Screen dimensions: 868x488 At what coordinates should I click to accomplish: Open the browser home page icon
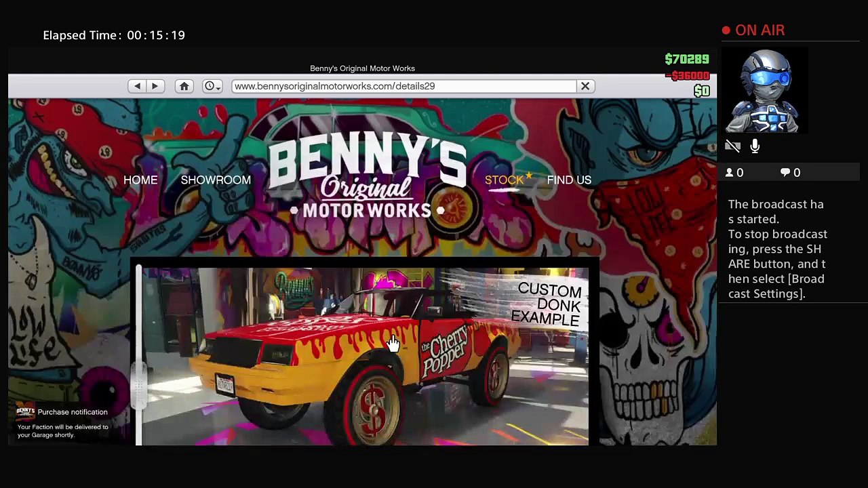pyautogui.click(x=184, y=86)
